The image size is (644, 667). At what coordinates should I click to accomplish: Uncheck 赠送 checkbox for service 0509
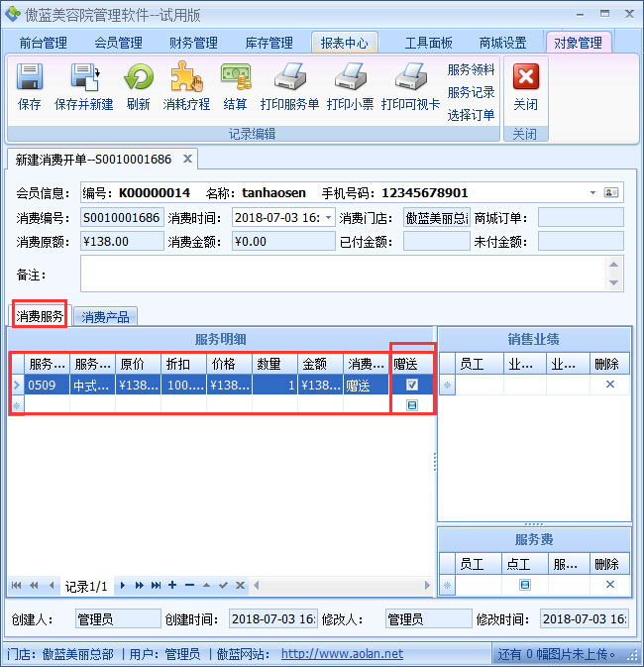tap(412, 385)
